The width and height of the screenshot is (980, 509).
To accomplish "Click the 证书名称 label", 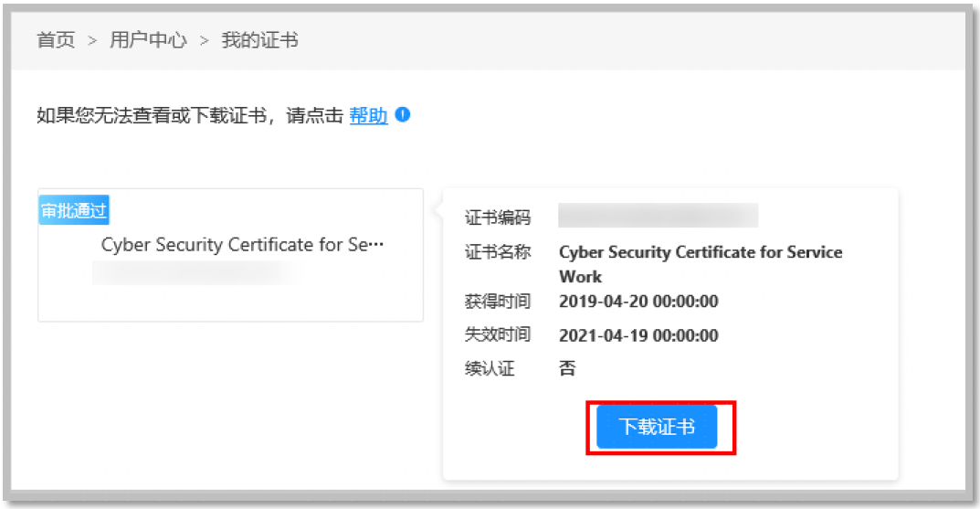I will [497, 251].
